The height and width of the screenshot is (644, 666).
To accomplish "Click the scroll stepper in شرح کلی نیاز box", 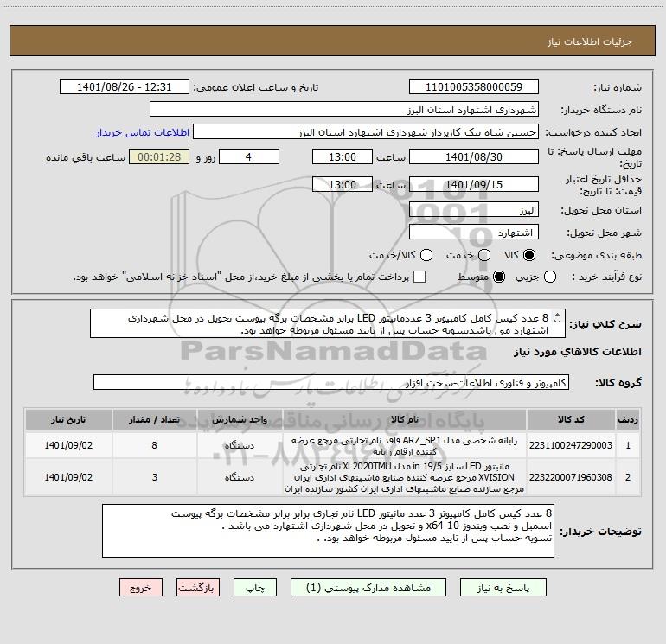I will coord(558,317).
